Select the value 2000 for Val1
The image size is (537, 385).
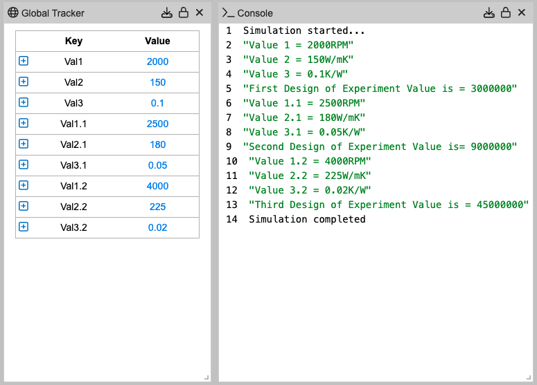point(158,62)
